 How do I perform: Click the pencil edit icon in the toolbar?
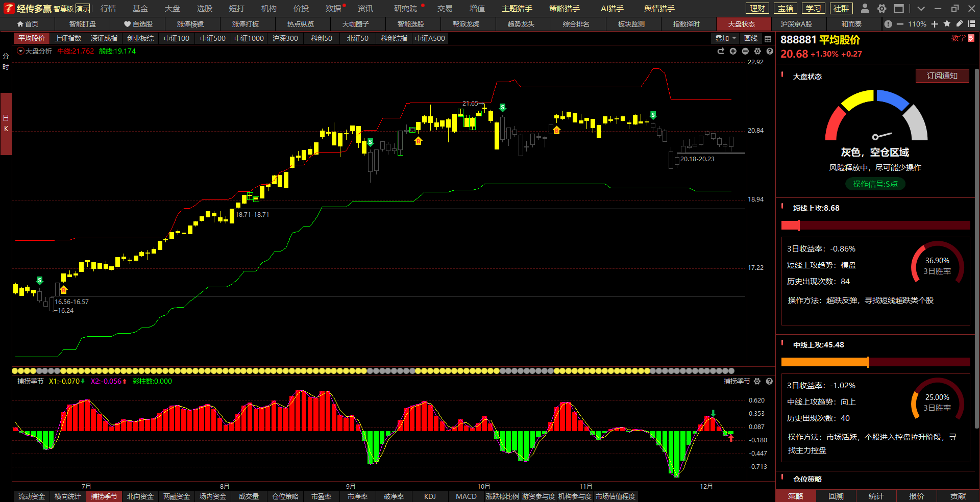point(959,24)
